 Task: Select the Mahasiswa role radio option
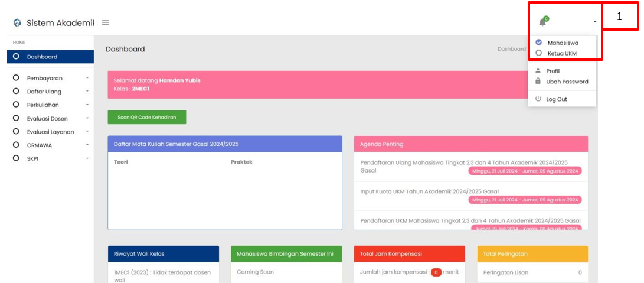pos(538,43)
